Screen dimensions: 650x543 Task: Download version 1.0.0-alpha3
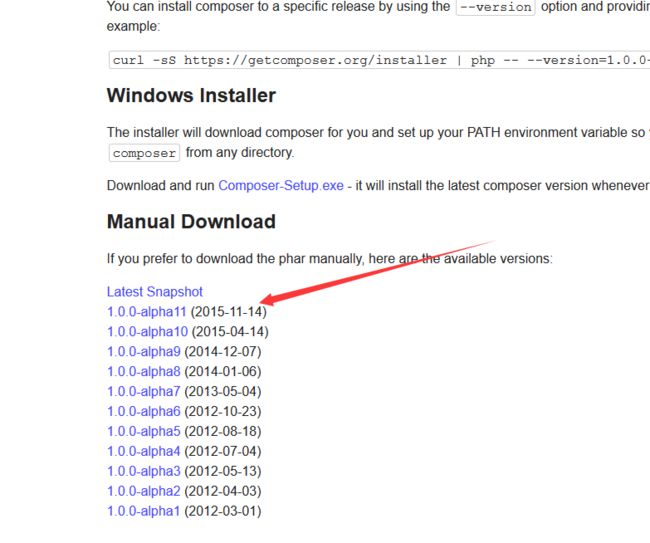[x=143, y=471]
